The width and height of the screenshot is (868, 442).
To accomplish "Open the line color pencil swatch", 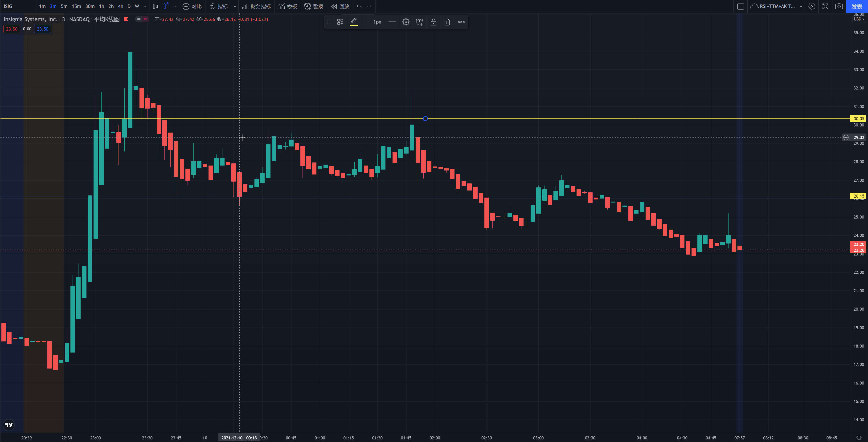I will coord(354,22).
